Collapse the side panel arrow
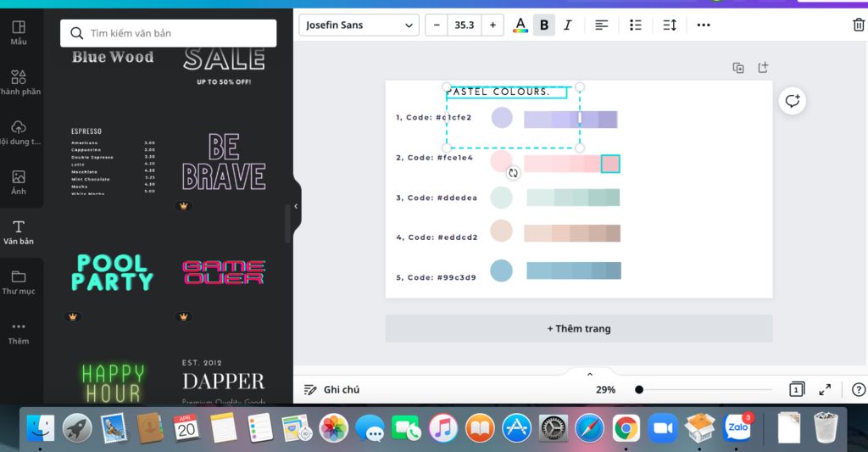 (296, 206)
